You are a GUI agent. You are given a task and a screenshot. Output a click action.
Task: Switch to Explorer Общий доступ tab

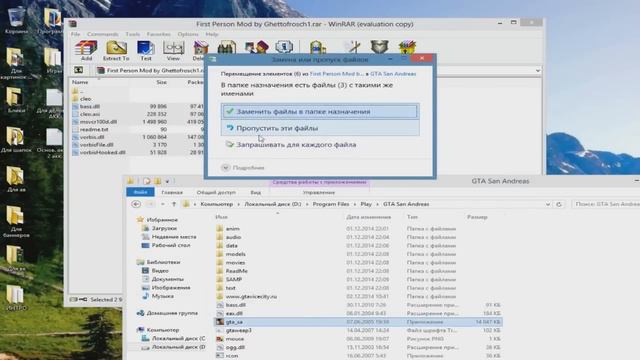pos(216,192)
